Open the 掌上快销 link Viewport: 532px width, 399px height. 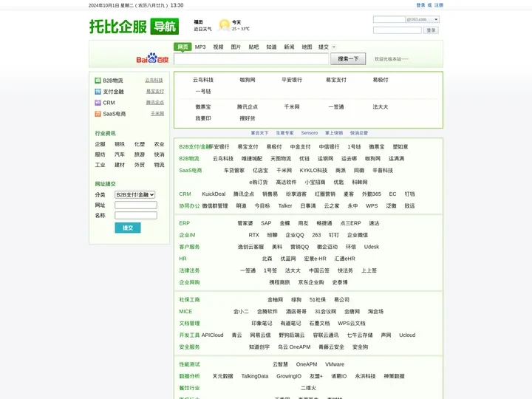(334, 133)
